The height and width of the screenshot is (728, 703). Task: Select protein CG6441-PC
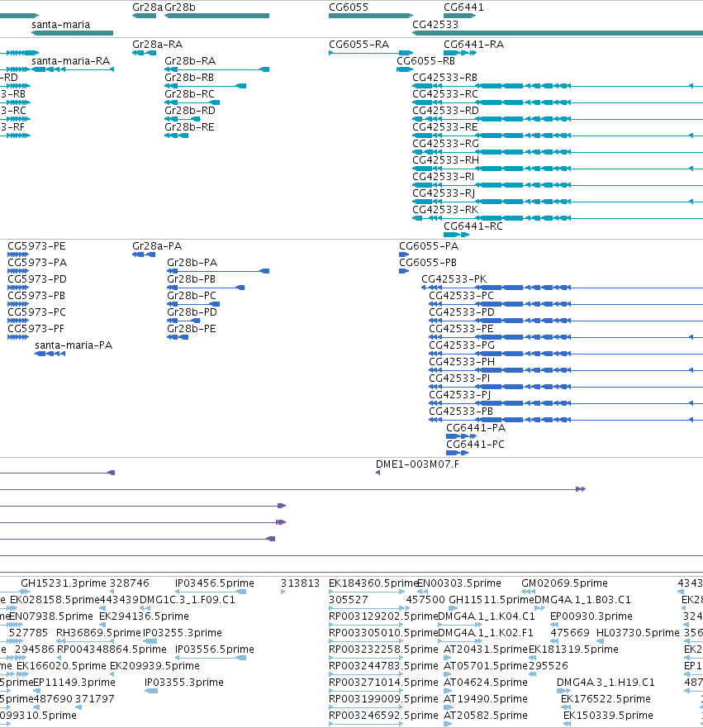point(475,445)
